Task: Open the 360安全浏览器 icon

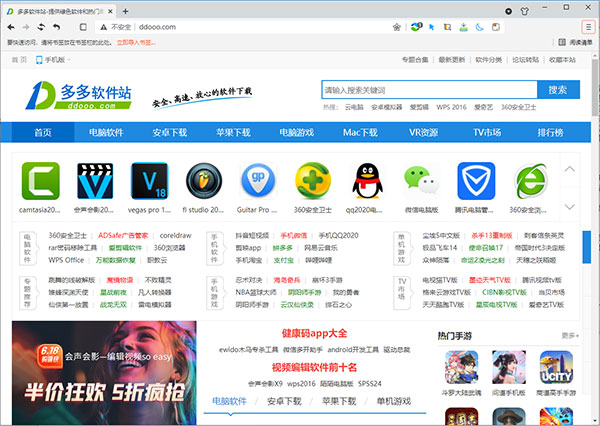Action: pyautogui.click(x=531, y=181)
